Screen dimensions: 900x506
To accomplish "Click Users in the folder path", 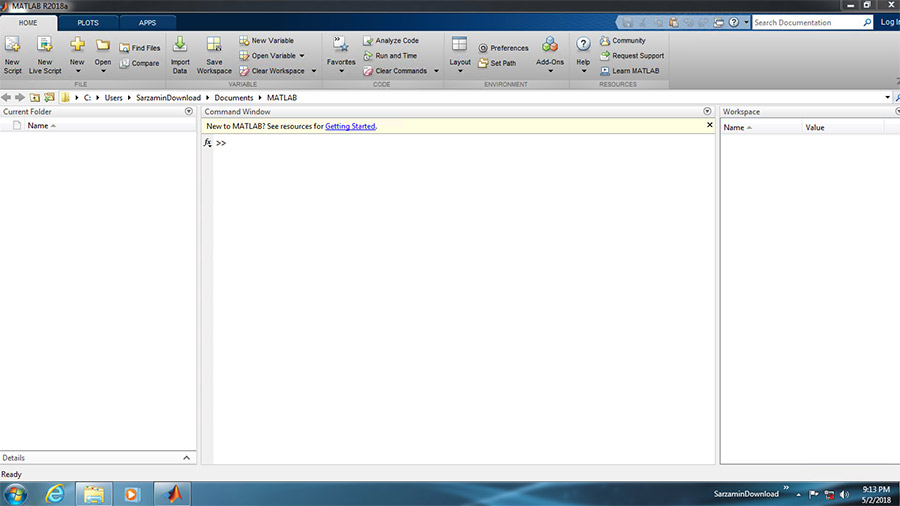I will [x=114, y=98].
